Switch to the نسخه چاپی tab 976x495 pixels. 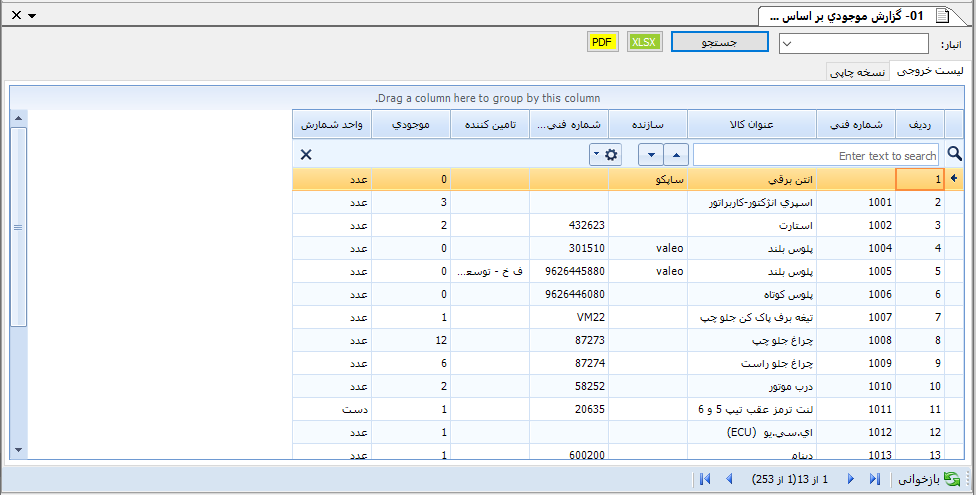coord(858,73)
